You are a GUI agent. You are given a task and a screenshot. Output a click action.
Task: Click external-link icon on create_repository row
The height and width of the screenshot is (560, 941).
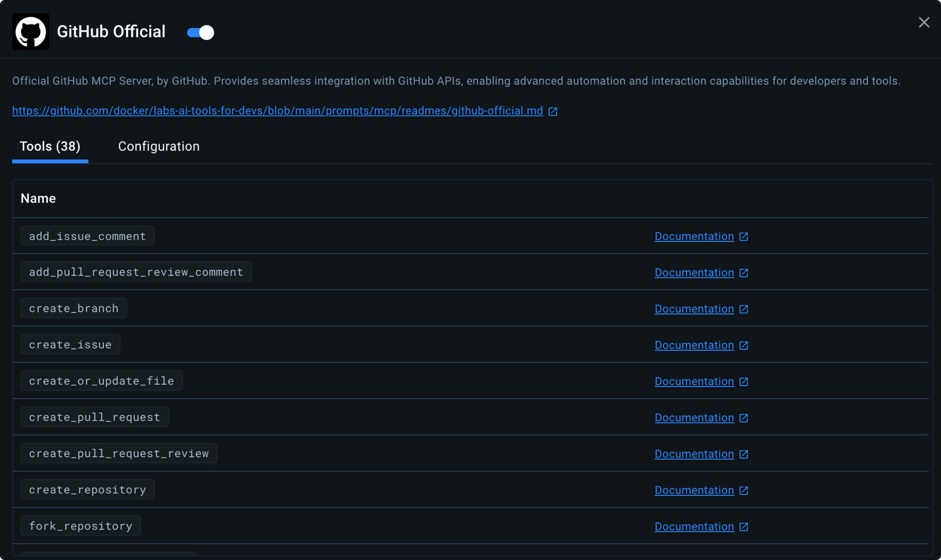[x=743, y=490]
